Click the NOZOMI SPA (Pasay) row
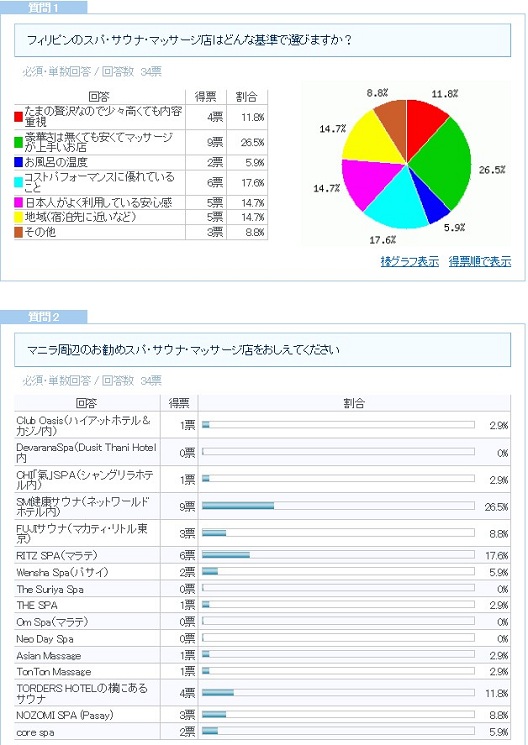 point(262,715)
